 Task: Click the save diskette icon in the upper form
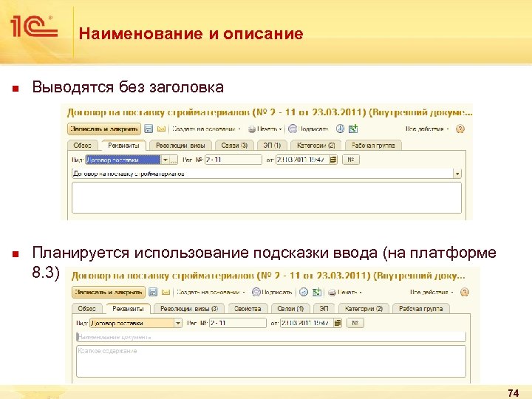tap(149, 129)
